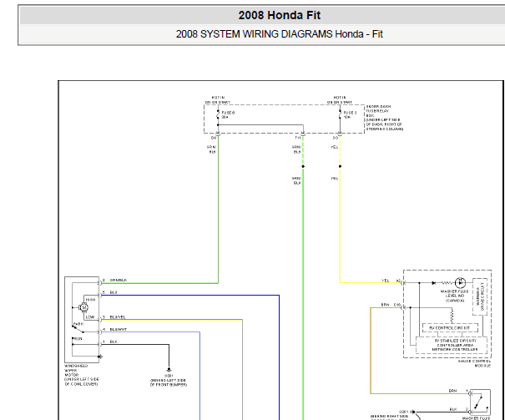Click the '2008 Honda Fit' title heading

point(280,15)
